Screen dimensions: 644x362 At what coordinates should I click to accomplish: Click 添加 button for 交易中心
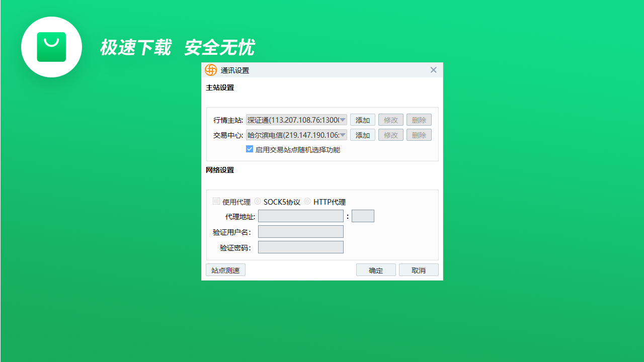coord(362,135)
